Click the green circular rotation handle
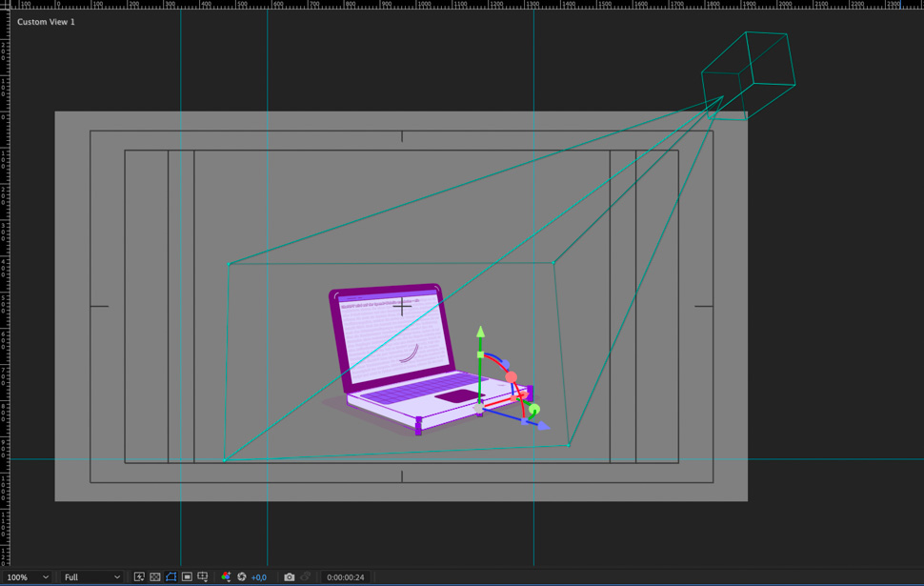924x586 pixels. coord(534,410)
